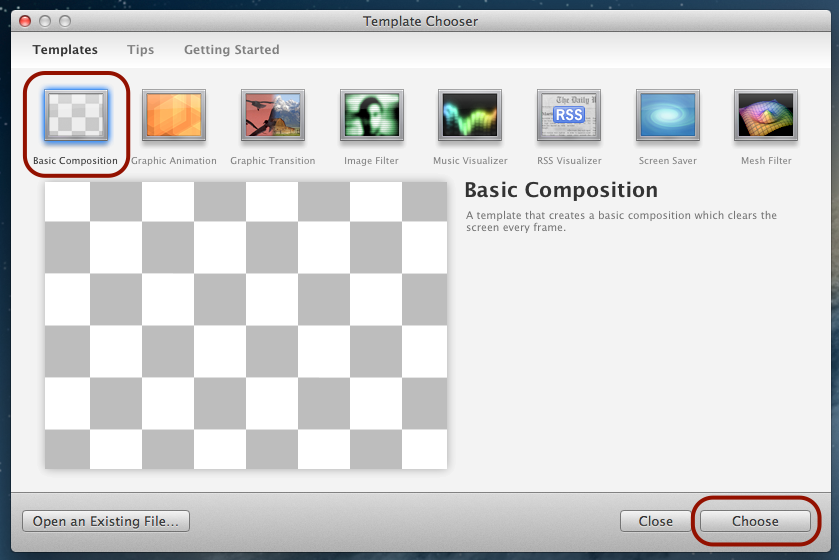
Task: Click the green window zoom button
Action: point(65,21)
